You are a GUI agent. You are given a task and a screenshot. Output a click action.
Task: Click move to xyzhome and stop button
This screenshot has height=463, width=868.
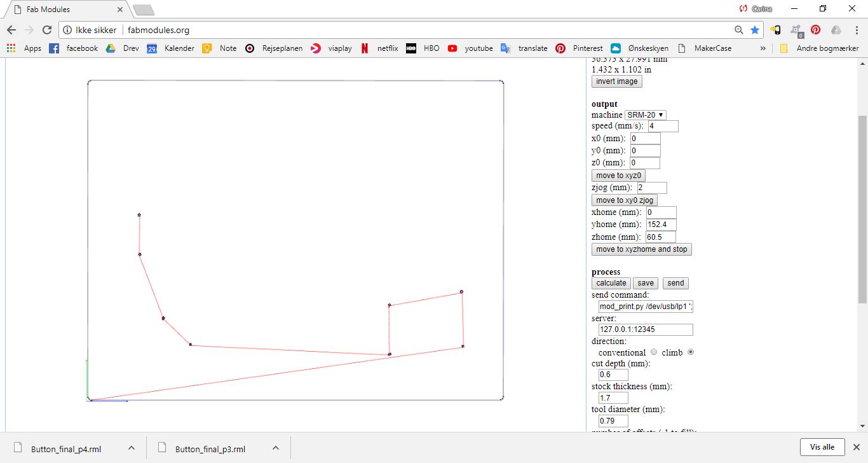pos(642,249)
